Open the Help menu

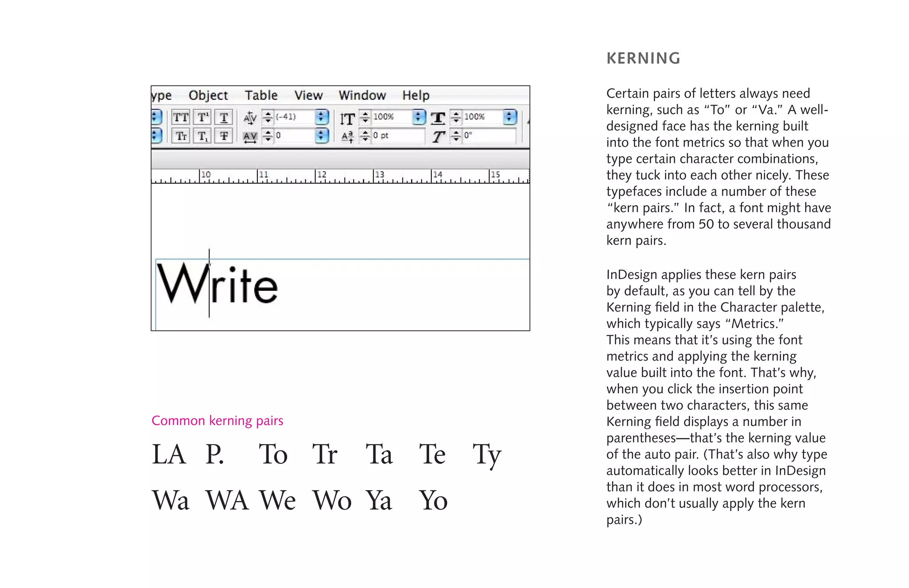416,95
